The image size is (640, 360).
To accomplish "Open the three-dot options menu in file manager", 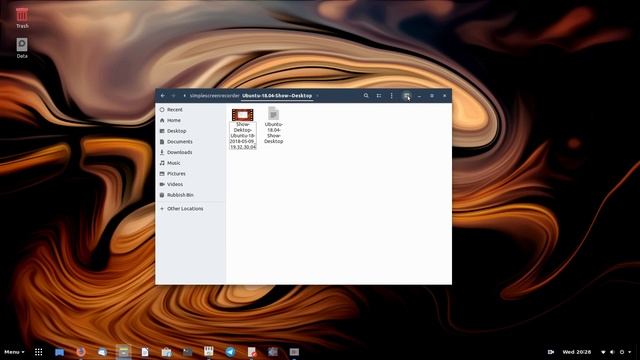I will [391, 96].
